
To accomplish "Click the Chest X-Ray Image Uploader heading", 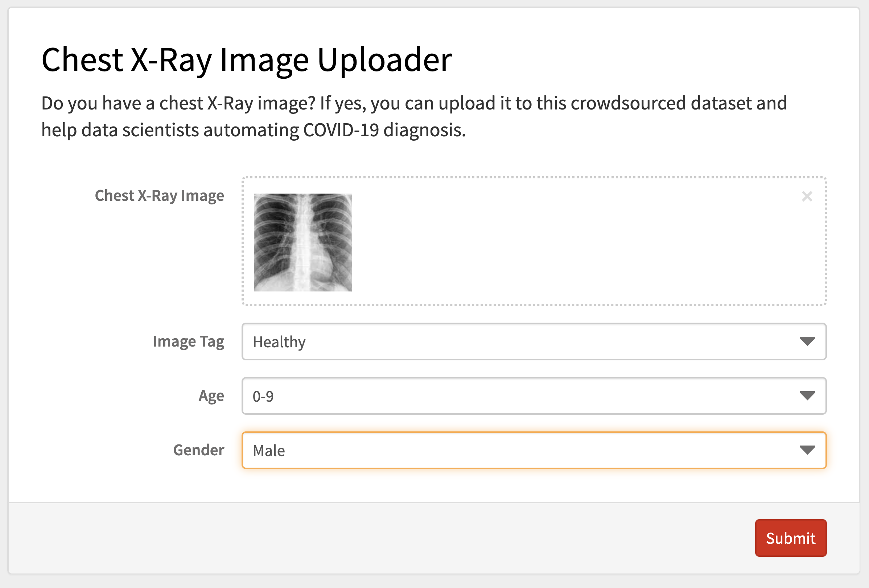I will coord(246,60).
